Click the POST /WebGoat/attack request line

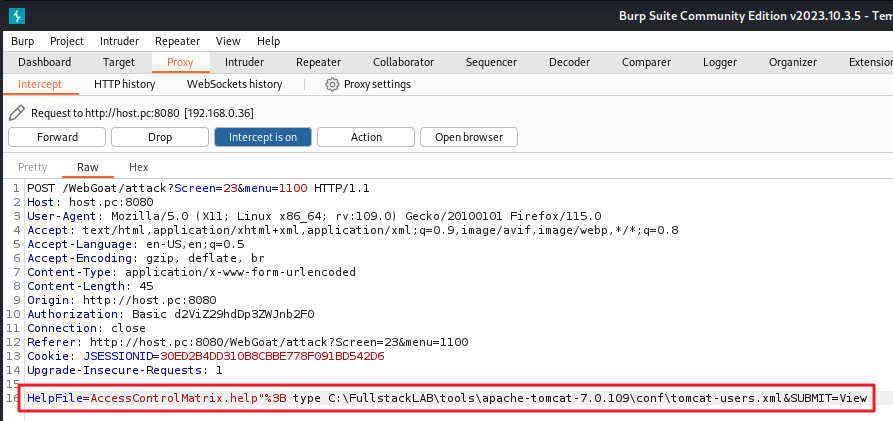[x=199, y=188]
